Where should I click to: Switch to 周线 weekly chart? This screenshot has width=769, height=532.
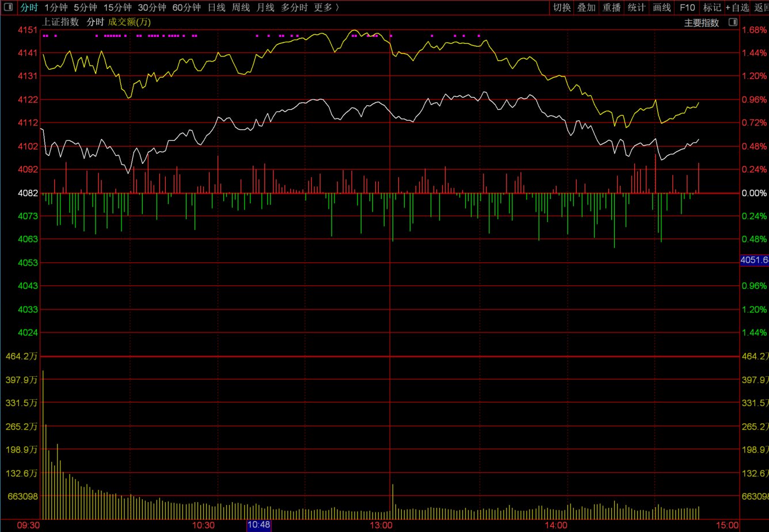[x=241, y=7]
